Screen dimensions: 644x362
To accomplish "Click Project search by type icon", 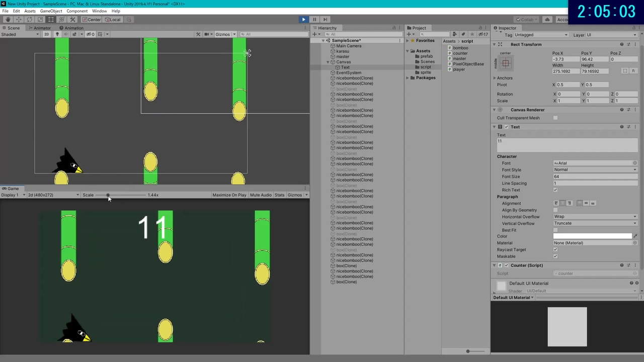I will coord(456,34).
